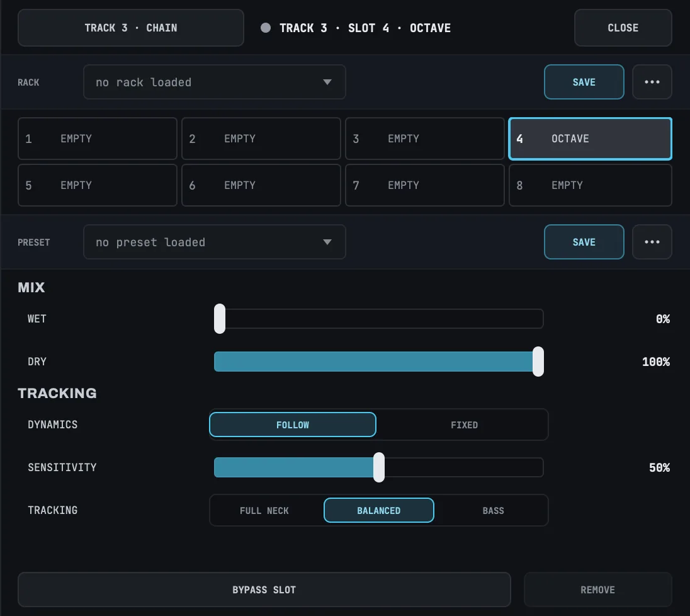Select slot 4 Octave
Screen dimensions: 690x616
coord(590,139)
